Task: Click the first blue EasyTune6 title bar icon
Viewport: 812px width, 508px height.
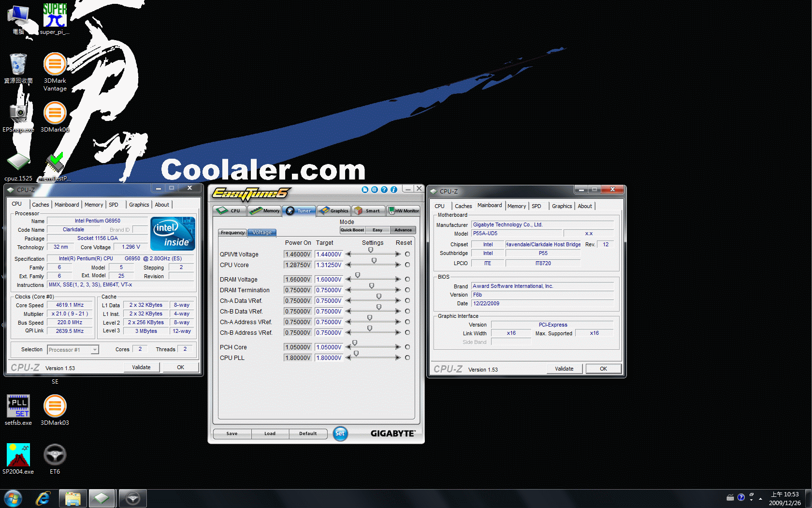Action: (x=365, y=190)
